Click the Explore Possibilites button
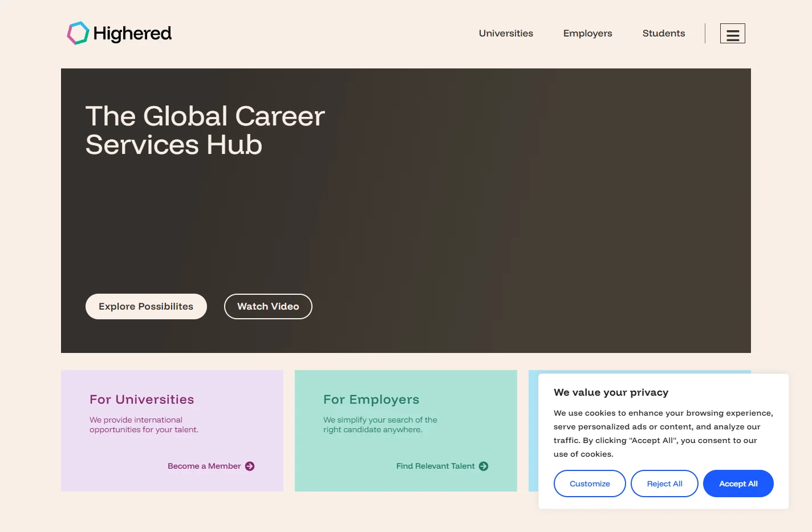Image resolution: width=812 pixels, height=532 pixels. pyautogui.click(x=146, y=306)
